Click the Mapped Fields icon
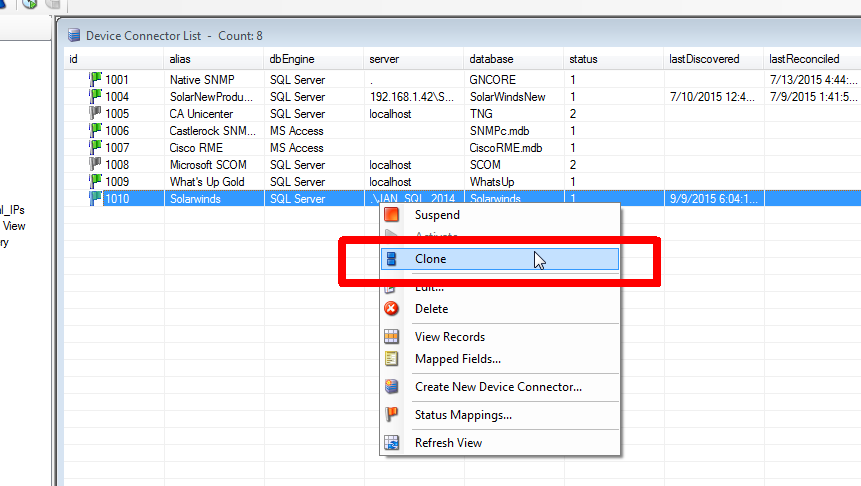 click(x=392, y=359)
